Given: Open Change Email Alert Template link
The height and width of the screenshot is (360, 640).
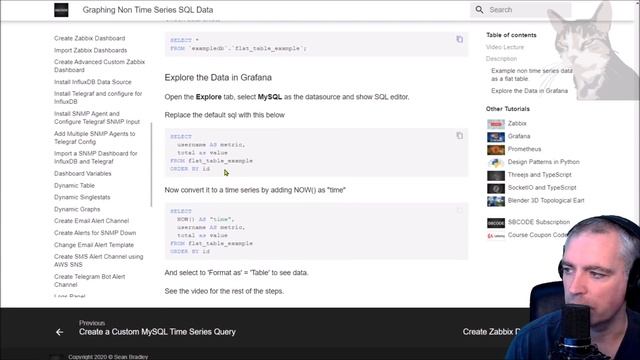Looking at the screenshot, I should coord(94,245).
